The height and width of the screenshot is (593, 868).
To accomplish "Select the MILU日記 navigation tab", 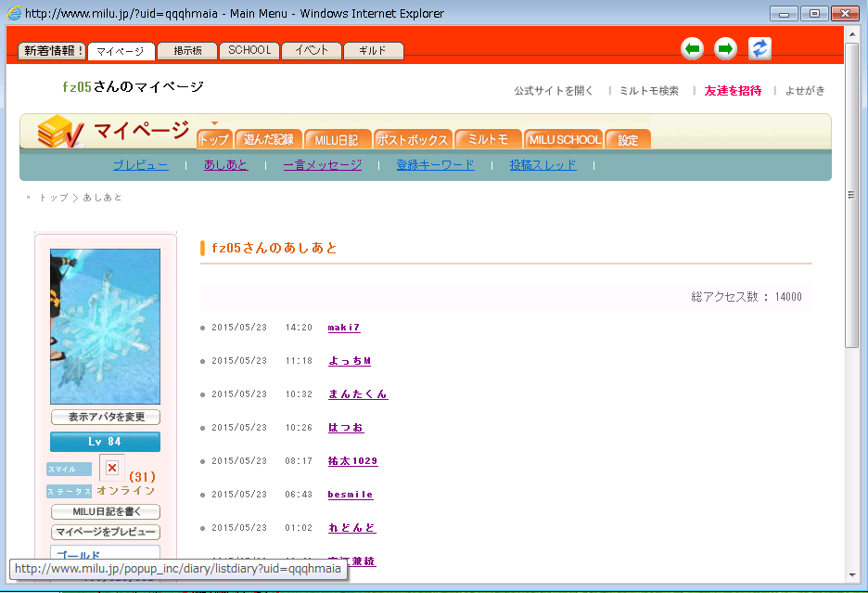I will tap(337, 140).
